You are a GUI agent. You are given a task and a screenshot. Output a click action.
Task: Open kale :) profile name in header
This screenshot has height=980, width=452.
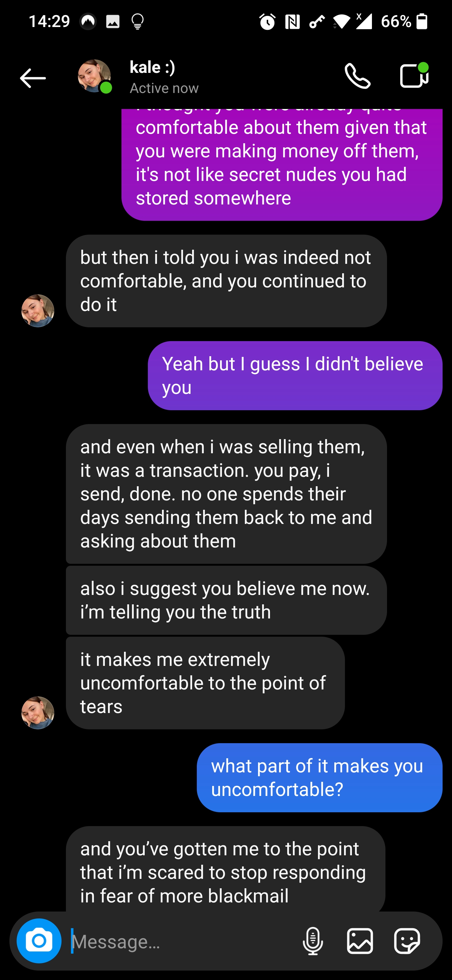(x=153, y=67)
